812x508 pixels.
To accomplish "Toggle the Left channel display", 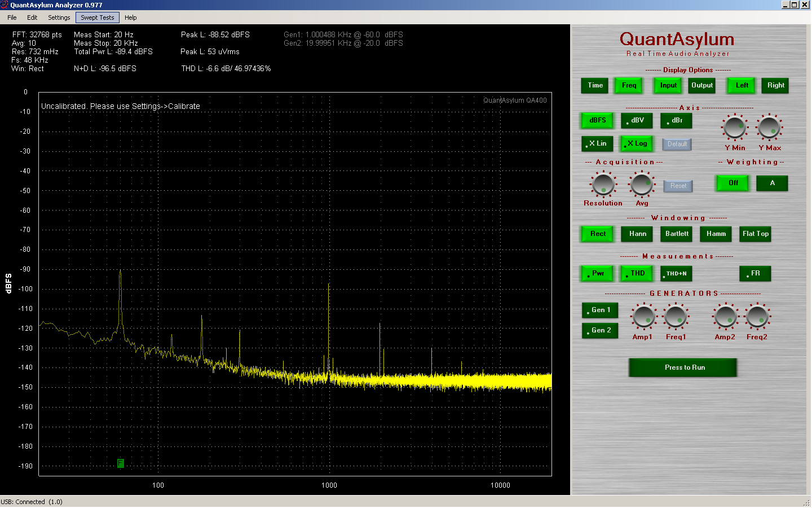I will [742, 86].
